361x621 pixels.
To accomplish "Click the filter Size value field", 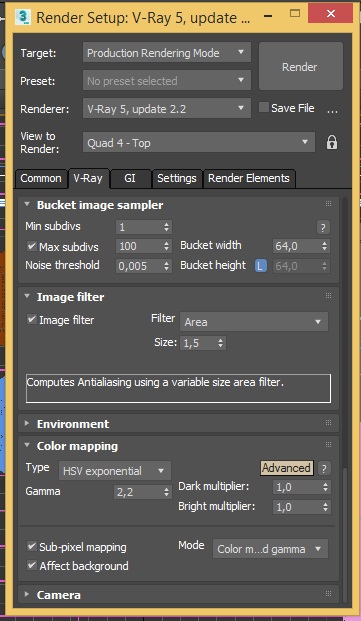I will click(x=198, y=343).
